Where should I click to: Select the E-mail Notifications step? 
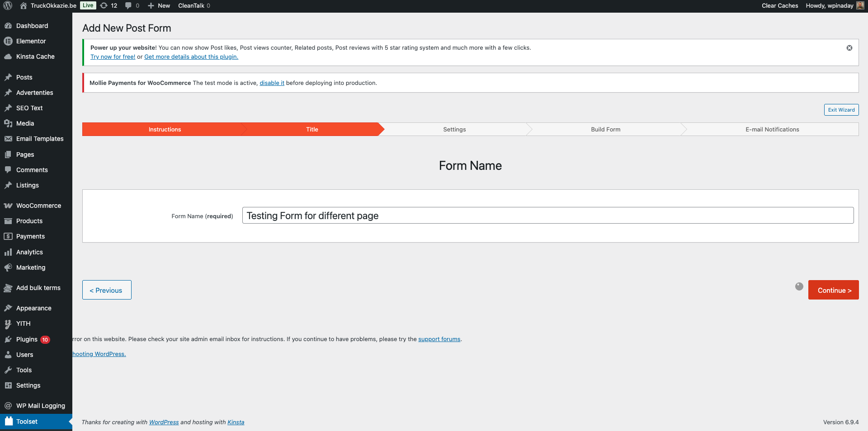click(772, 129)
